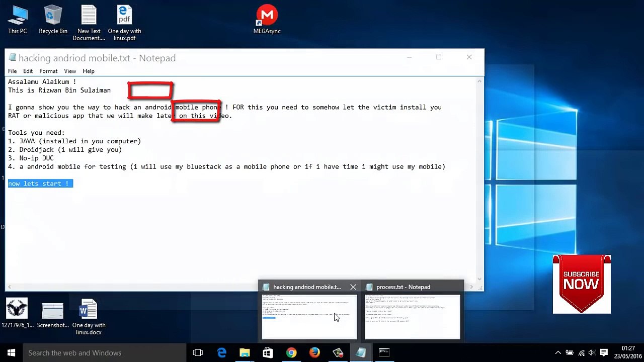
Task: Click the line 'Tools you need:'
Action: [36, 133]
